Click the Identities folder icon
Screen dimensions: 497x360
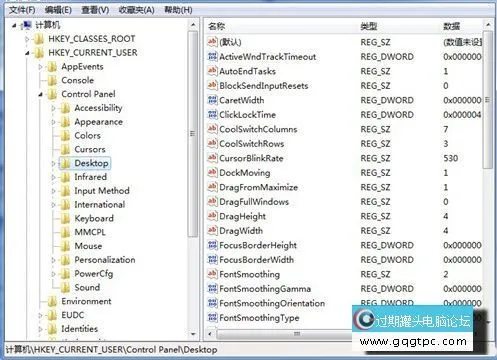coord(52,329)
